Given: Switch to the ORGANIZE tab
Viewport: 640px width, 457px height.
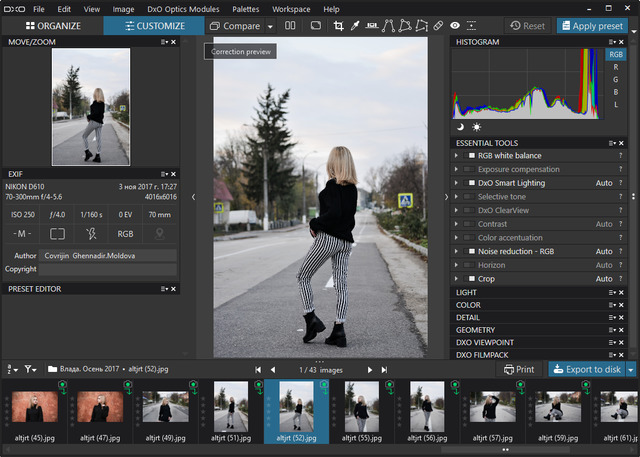Looking at the screenshot, I should pyautogui.click(x=52, y=26).
